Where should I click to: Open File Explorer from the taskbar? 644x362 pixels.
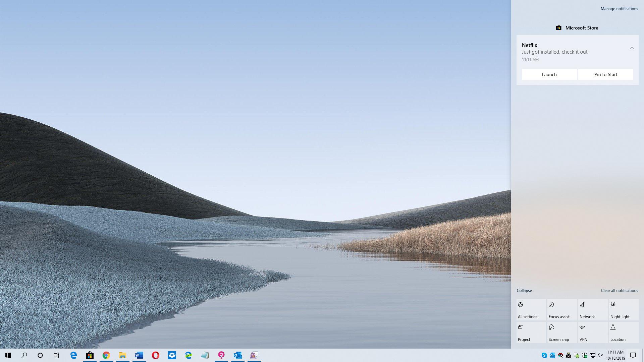pyautogui.click(x=122, y=355)
